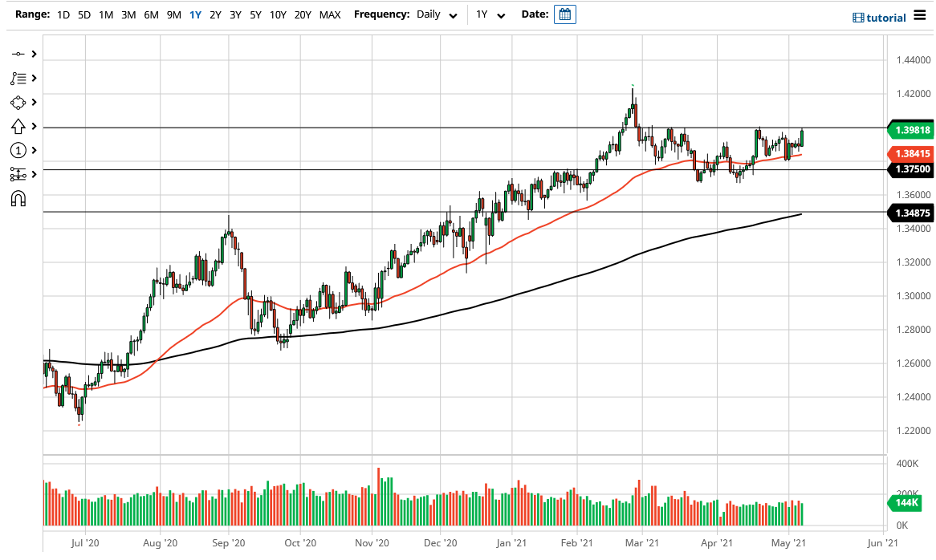The width and height of the screenshot is (936, 560).
Task: Expand the line tool options chevron
Action: 34,55
